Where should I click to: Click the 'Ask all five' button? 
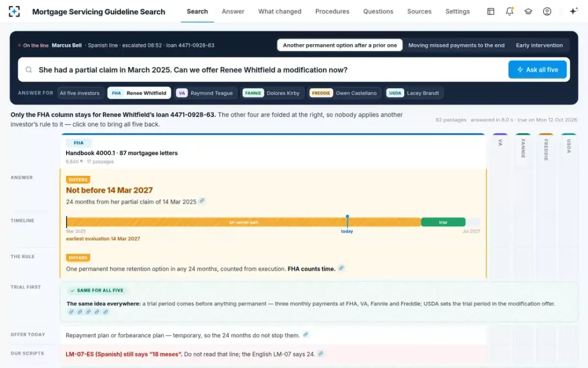click(538, 70)
